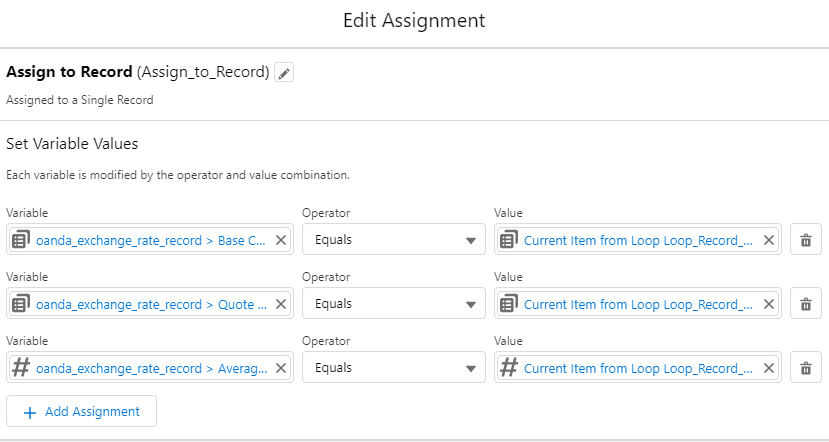This screenshot has width=829, height=442.
Task: Click the pencil icon to edit API name
Action: click(x=285, y=73)
